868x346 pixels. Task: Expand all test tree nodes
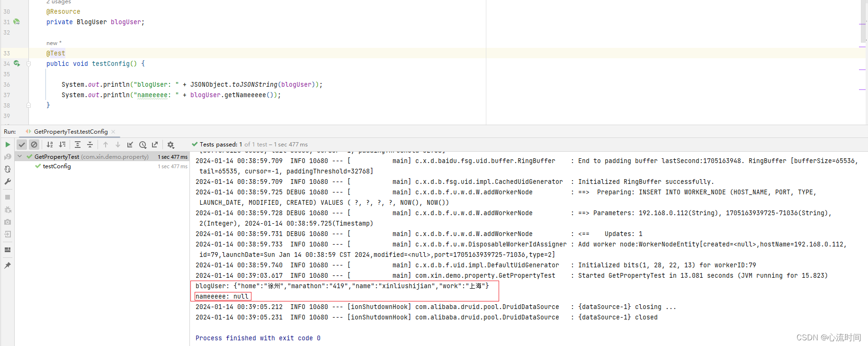pos(78,145)
